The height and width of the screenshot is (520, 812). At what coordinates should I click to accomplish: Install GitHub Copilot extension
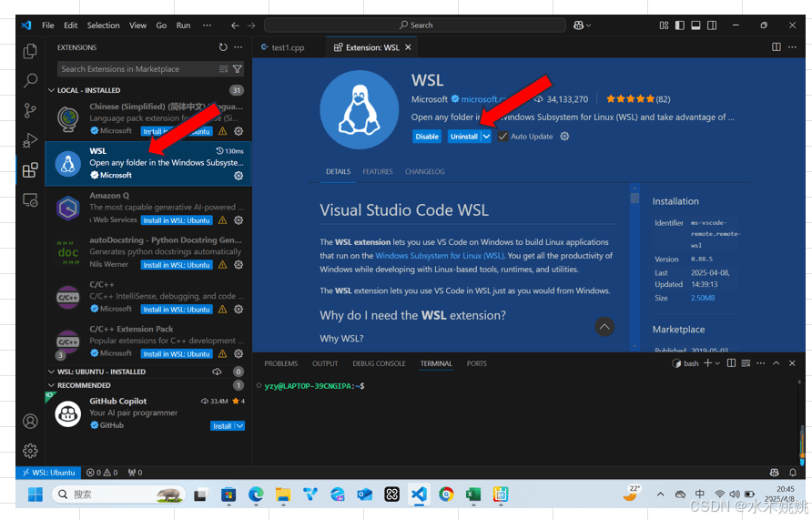(222, 425)
